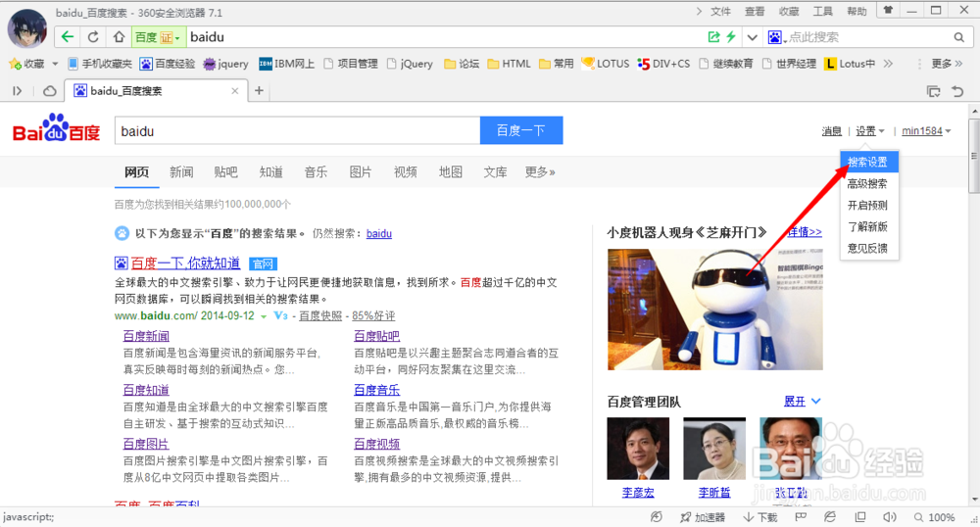Open the jquery bookmark with purple icon
Screen dimensions: 980x527
click(x=226, y=64)
